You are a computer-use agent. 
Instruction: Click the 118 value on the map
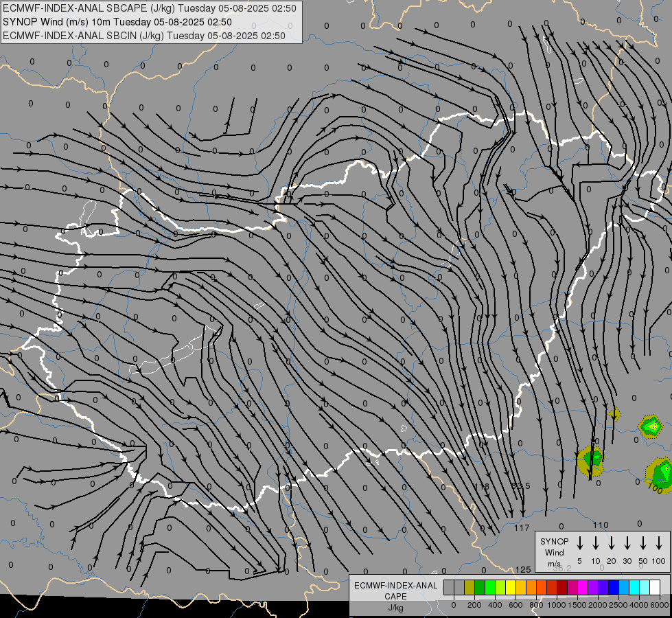click(482, 486)
